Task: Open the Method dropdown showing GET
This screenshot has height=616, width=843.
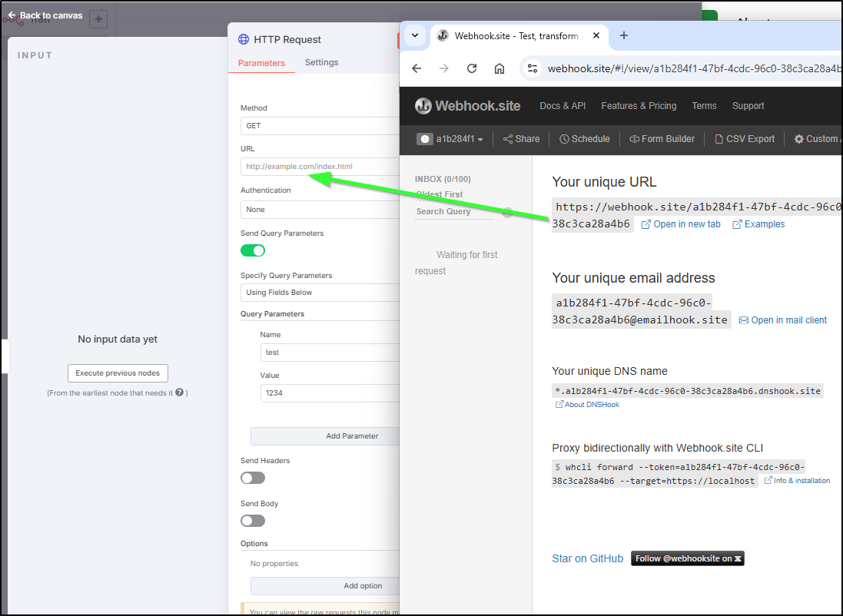Action: point(320,126)
